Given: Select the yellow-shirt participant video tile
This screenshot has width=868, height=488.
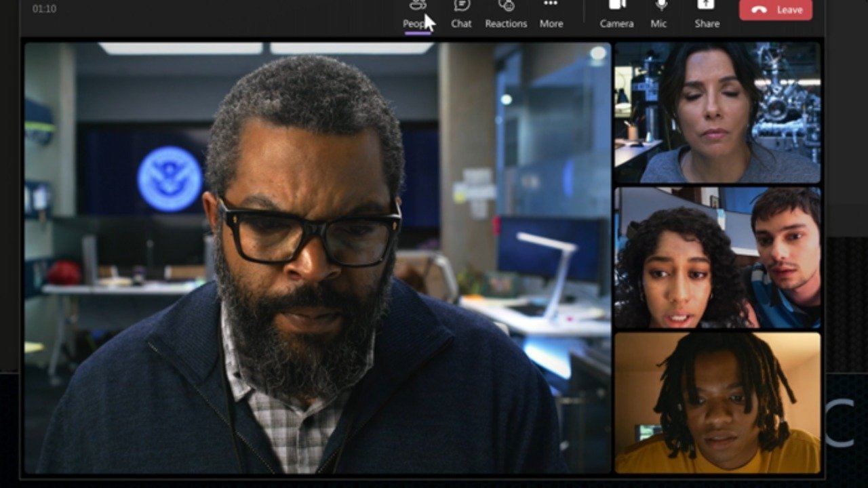Looking at the screenshot, I should pyautogui.click(x=717, y=403).
